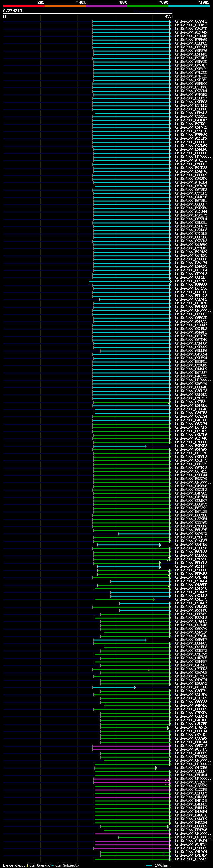213x868 pixels.
Task: Select hit label UniRef100_Q3E890
Action: [x=191, y=548]
